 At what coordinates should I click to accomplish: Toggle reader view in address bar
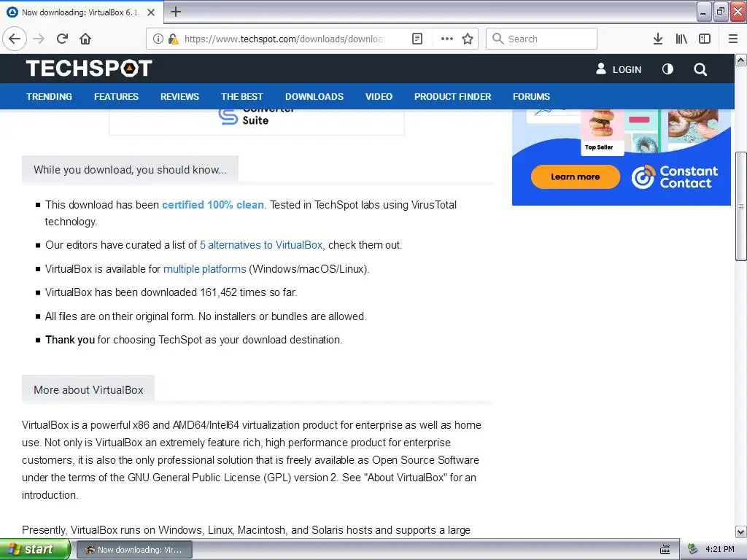tap(417, 39)
